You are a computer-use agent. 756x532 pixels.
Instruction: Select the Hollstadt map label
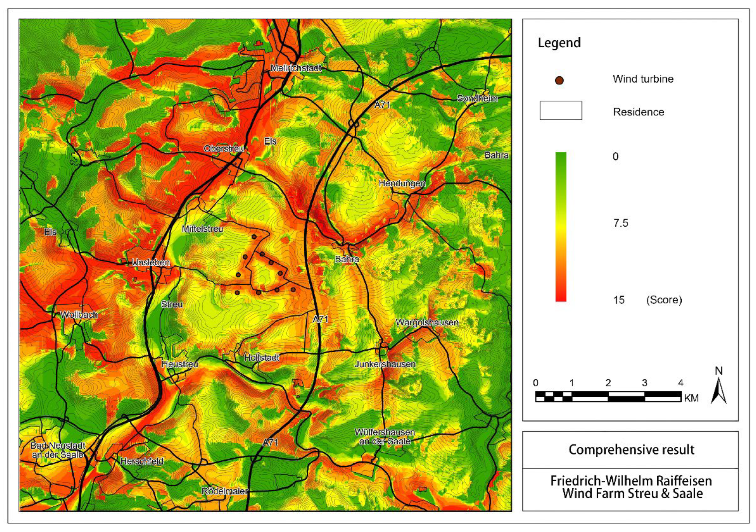click(x=262, y=358)
